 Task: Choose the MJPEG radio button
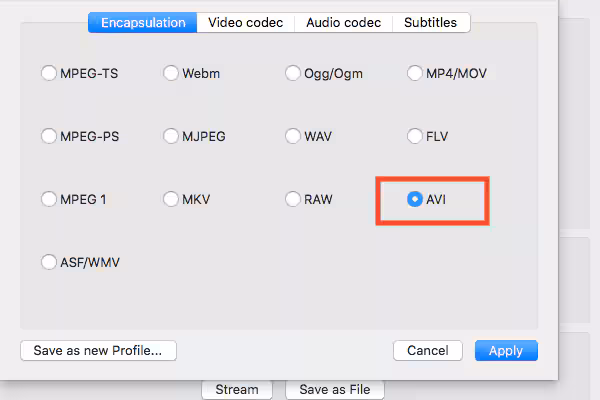click(171, 136)
